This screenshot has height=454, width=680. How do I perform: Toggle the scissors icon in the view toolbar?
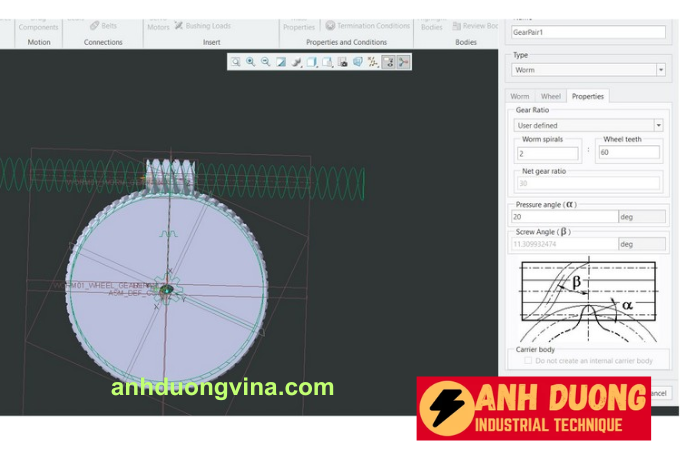tap(403, 62)
